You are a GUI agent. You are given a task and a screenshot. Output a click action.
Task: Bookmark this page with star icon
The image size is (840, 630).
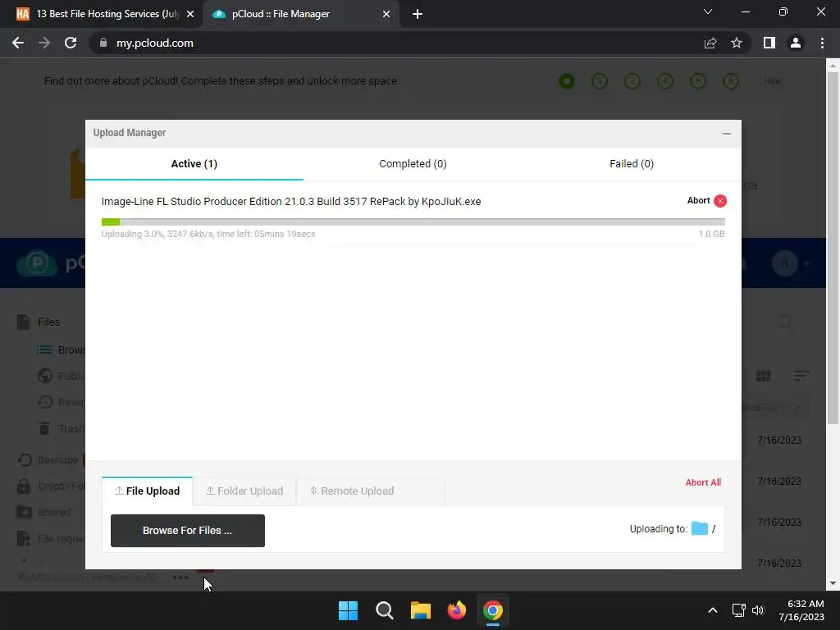[x=737, y=43]
